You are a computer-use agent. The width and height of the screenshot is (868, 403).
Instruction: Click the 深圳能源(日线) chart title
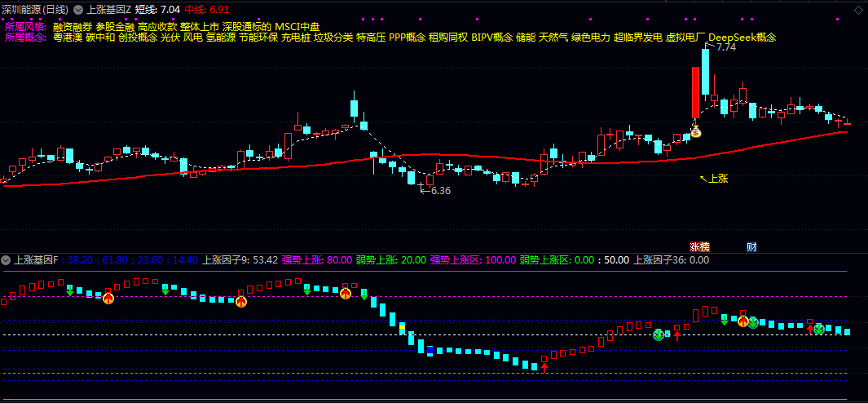pyautogui.click(x=35, y=10)
